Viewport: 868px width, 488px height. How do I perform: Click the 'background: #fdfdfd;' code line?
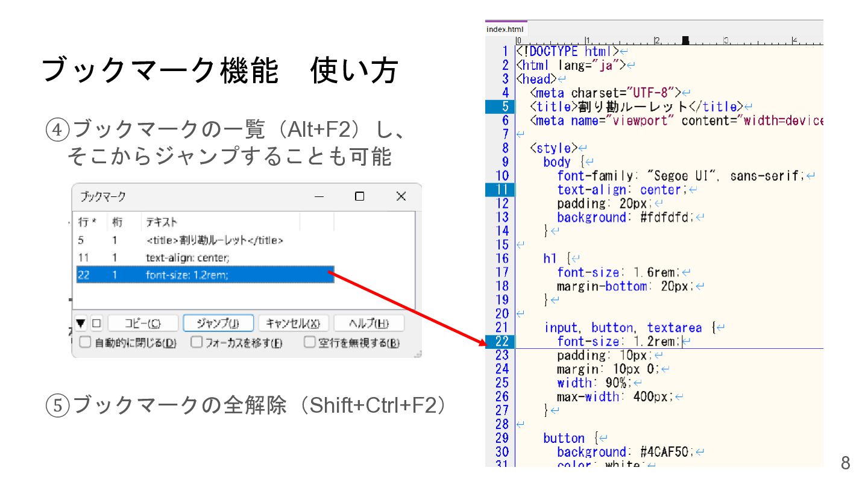pyautogui.click(x=626, y=217)
